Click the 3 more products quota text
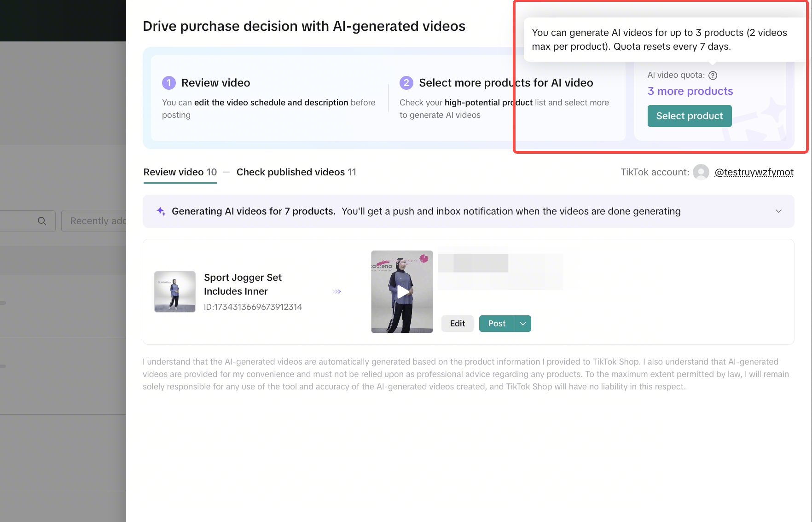 [690, 91]
